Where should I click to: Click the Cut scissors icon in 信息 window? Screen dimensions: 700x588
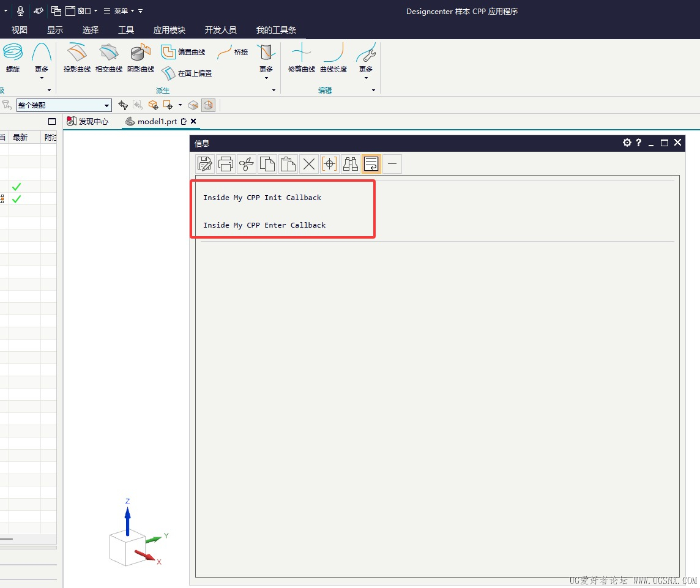click(246, 164)
